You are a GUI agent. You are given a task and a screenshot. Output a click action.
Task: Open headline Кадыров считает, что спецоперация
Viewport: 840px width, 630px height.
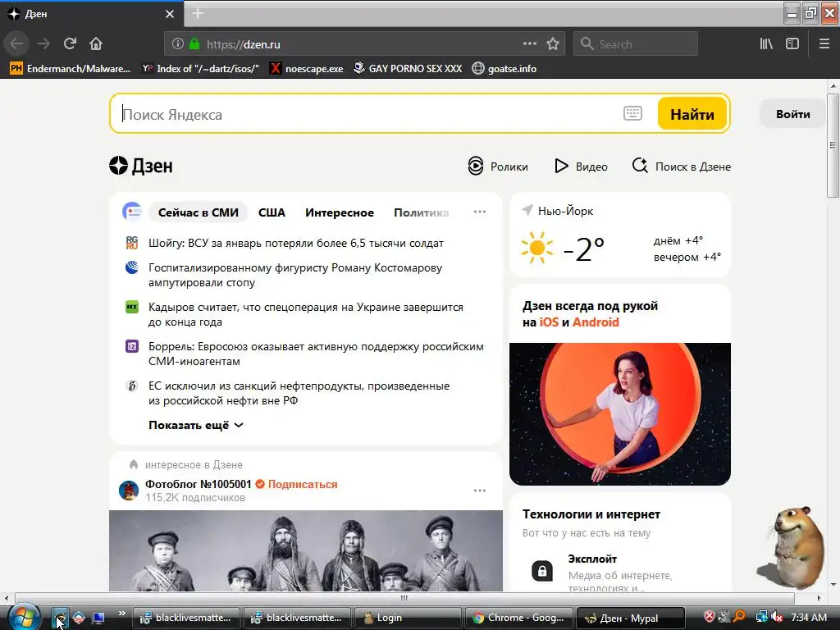click(306, 314)
